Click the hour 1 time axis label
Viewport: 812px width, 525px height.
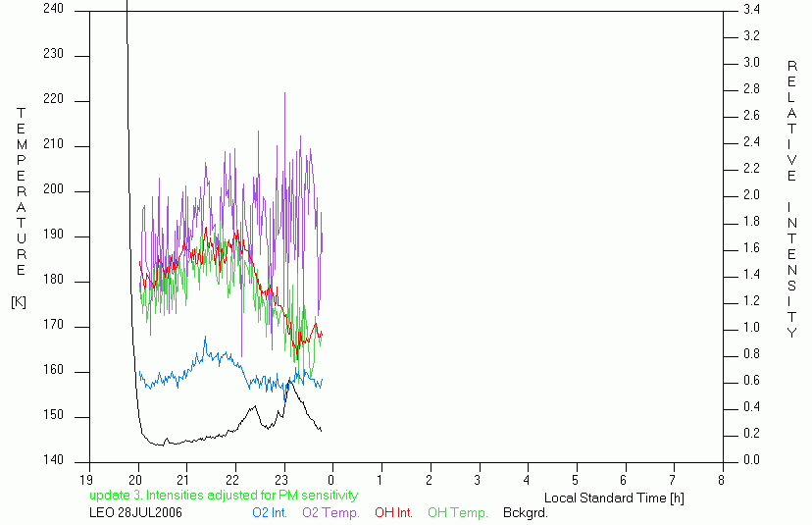(x=380, y=480)
